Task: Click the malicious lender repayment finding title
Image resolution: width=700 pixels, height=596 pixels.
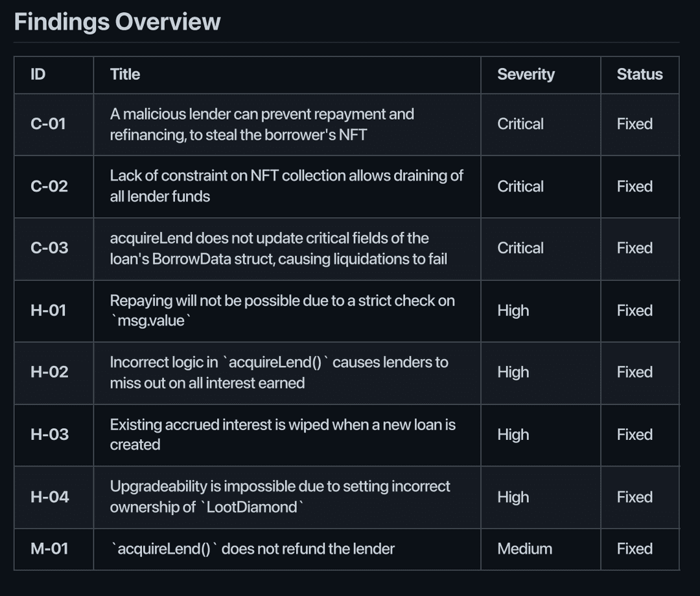Action: coord(262,124)
